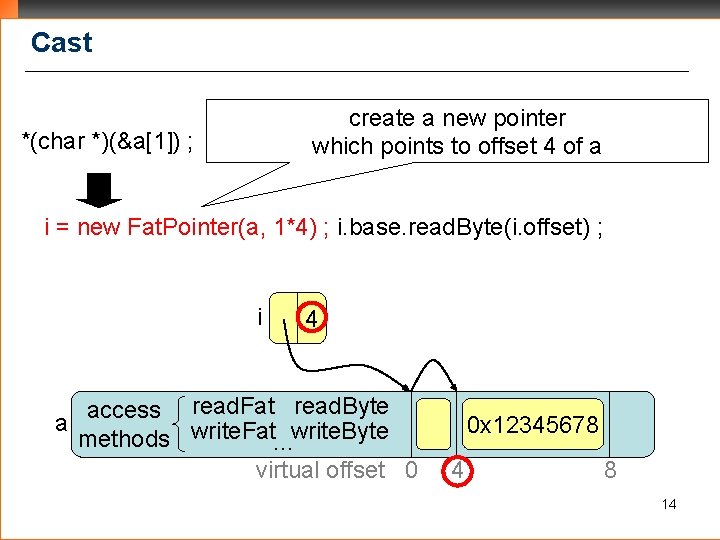The width and height of the screenshot is (720, 540).
Task: Click the circled 4 in pointer box i
Action: pos(312,318)
